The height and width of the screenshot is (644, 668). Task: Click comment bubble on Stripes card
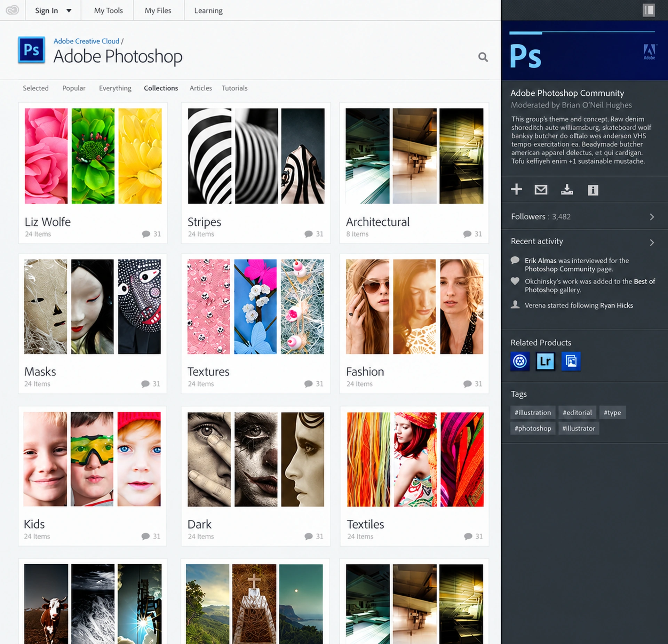pyautogui.click(x=309, y=234)
